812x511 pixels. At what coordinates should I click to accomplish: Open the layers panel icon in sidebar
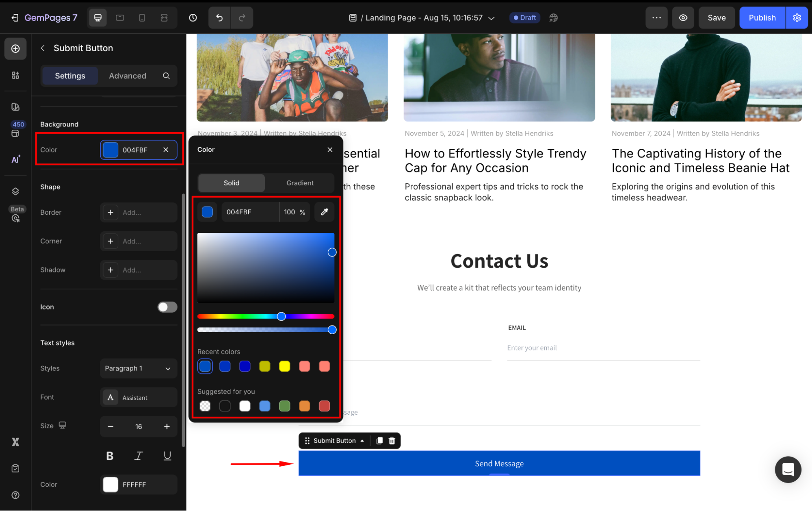click(x=15, y=191)
